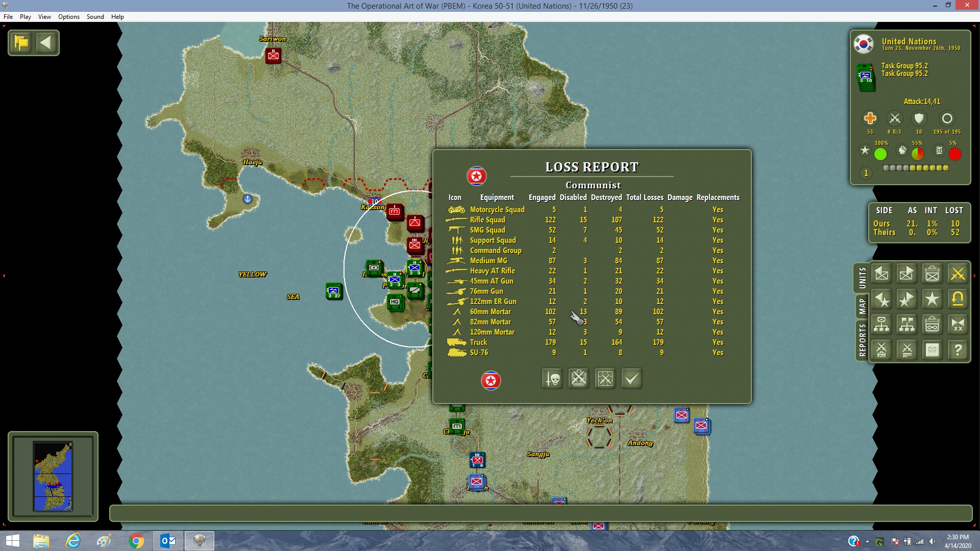
Task: Click the yellow flag end-turn button
Action: point(21,43)
